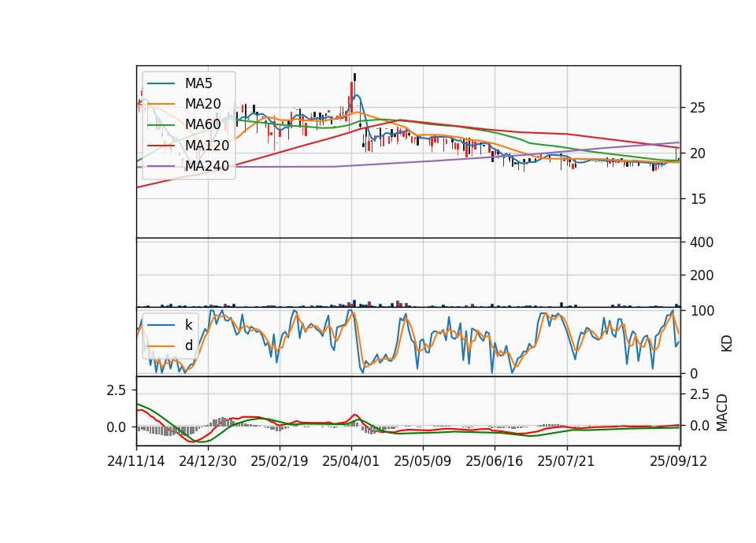
Task: Click the left MACD axis value 0.0
Action: tap(117, 427)
